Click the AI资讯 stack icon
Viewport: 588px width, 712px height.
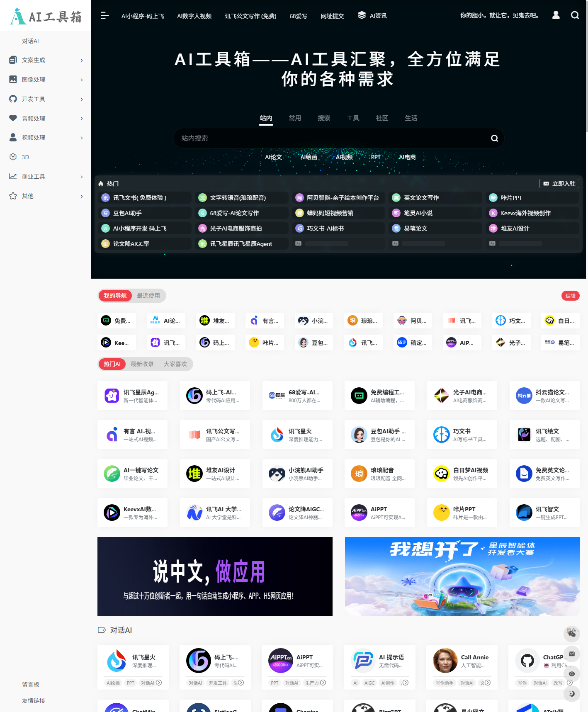pos(362,15)
